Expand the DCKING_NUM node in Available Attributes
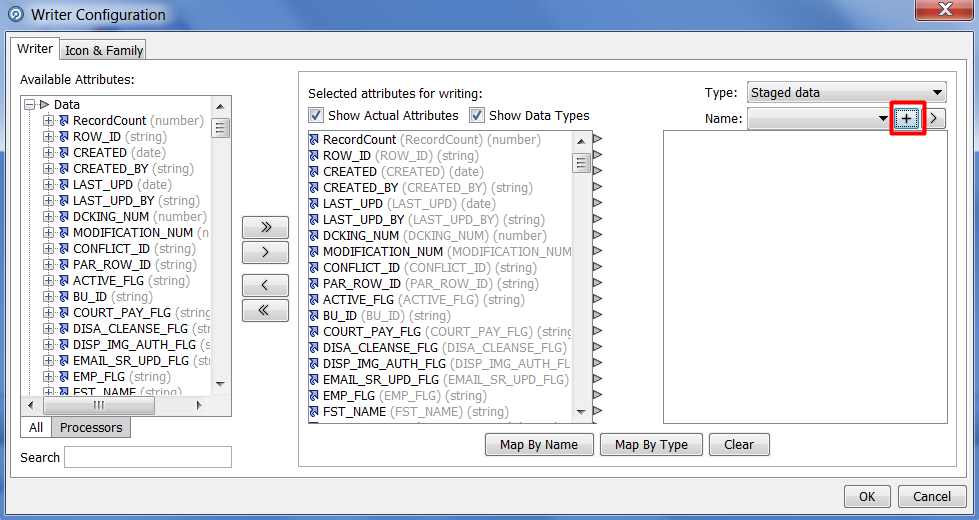979x520 pixels. [48, 217]
